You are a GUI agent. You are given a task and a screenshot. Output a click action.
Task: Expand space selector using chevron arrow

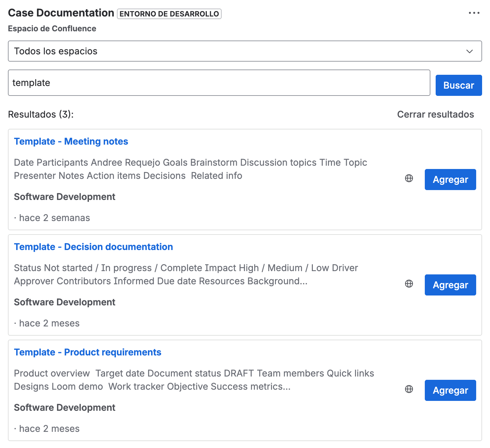pos(470,51)
